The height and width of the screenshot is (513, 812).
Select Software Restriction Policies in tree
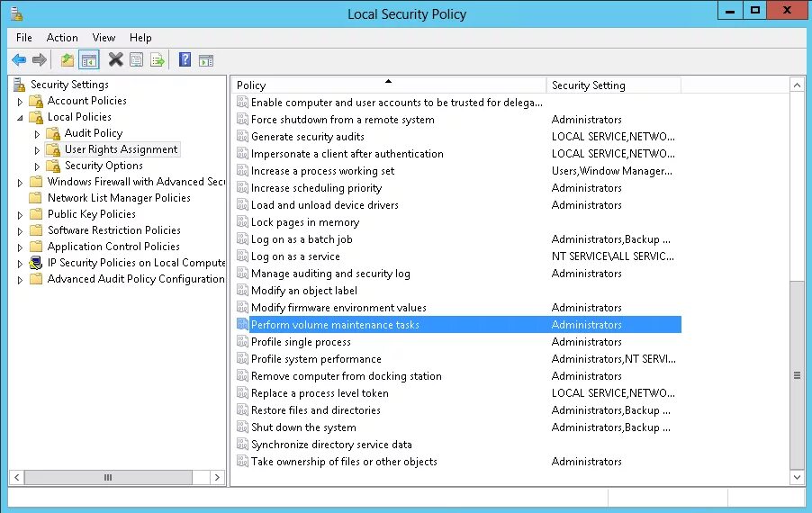coord(113,230)
